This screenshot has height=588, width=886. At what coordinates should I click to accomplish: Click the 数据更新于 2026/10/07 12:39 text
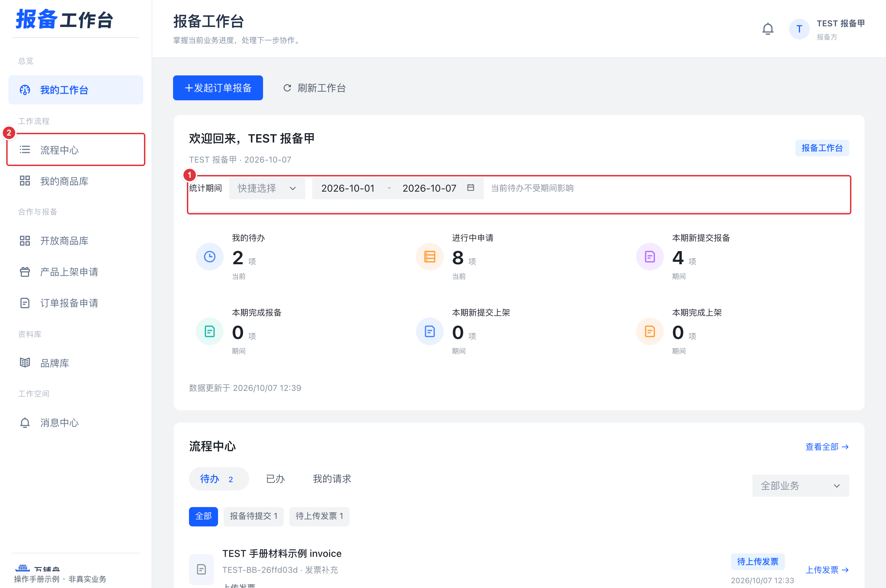[x=245, y=388]
